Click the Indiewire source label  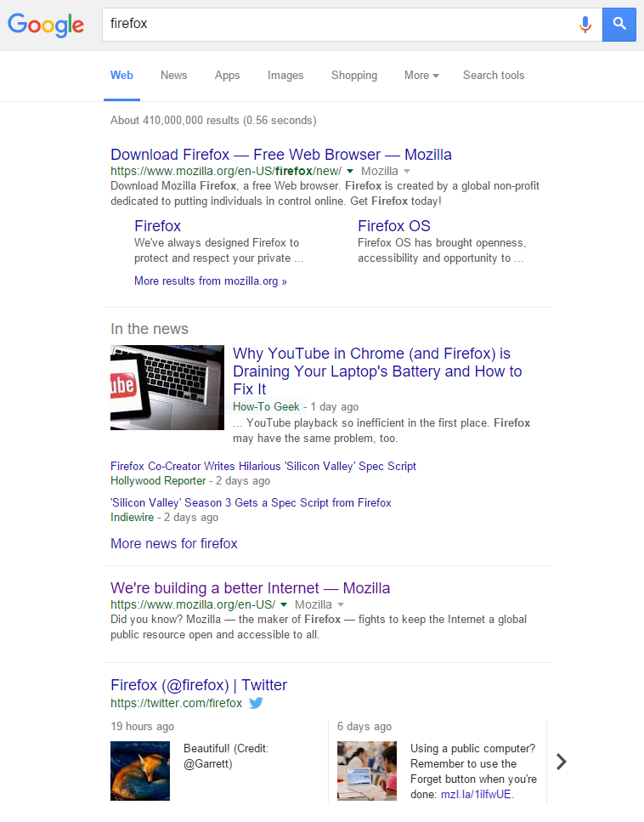coord(132,518)
